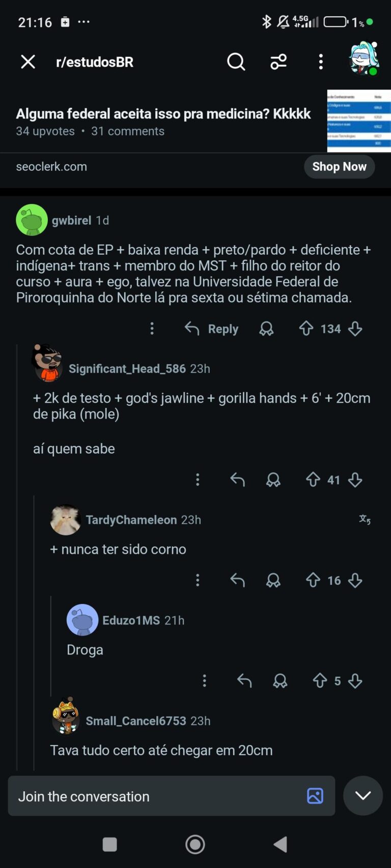Tap Shop Now on the seoclerk ad
The height and width of the screenshot is (868, 391).
(339, 167)
